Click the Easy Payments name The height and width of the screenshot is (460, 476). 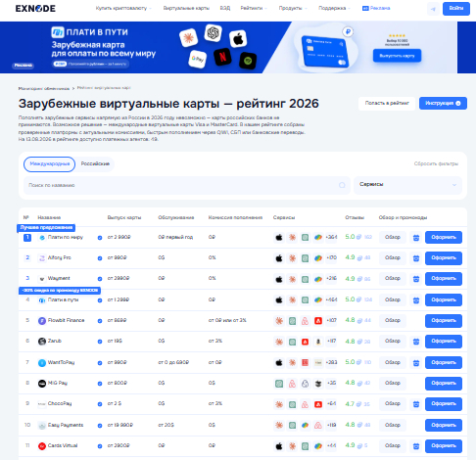[x=66, y=425]
